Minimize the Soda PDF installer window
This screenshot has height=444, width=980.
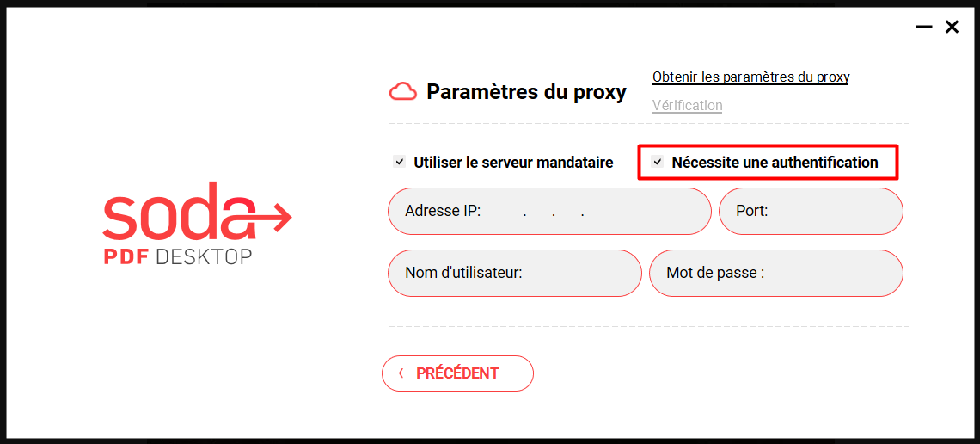coord(924,28)
